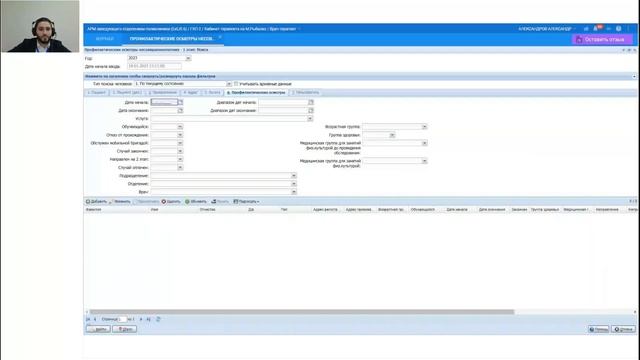640x360 pixels.
Task: Sort by Группа здоровья column header
Action: [544, 209]
